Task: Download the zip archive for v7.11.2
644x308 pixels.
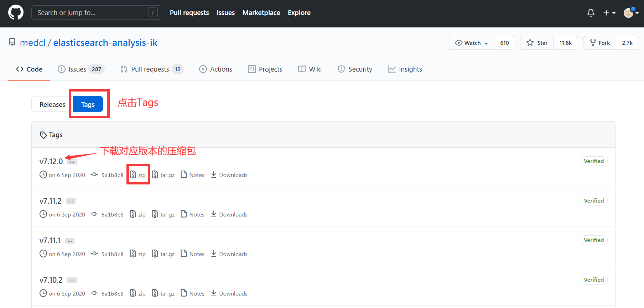Action: (138, 214)
